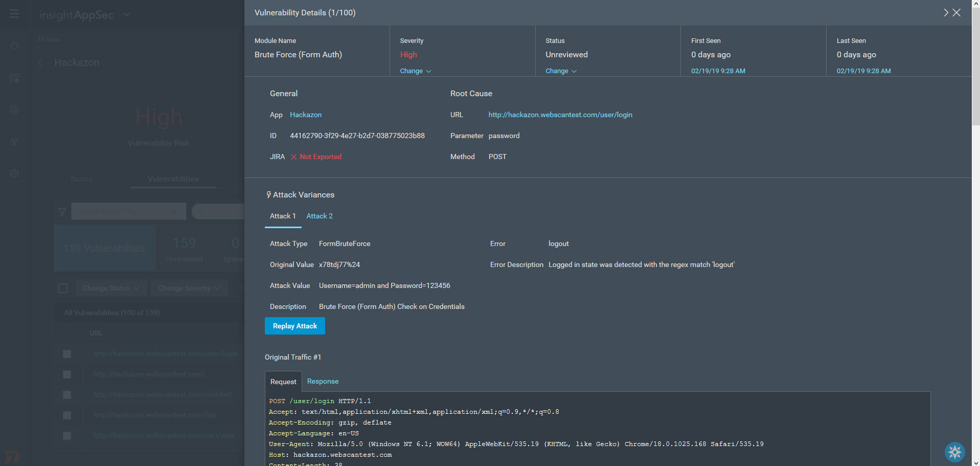Click the All Apps breadcrumb link
Viewport: 980px width, 466px height.
pyautogui.click(x=49, y=39)
